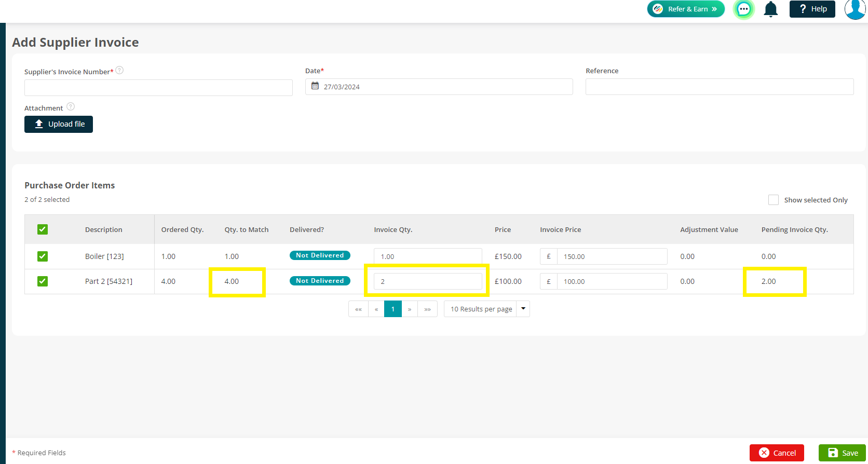
Task: Click the Date field showing 27/03/2024
Action: click(439, 87)
